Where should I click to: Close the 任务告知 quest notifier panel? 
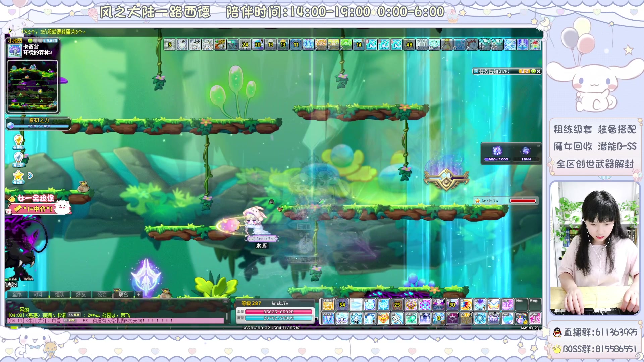tap(539, 71)
